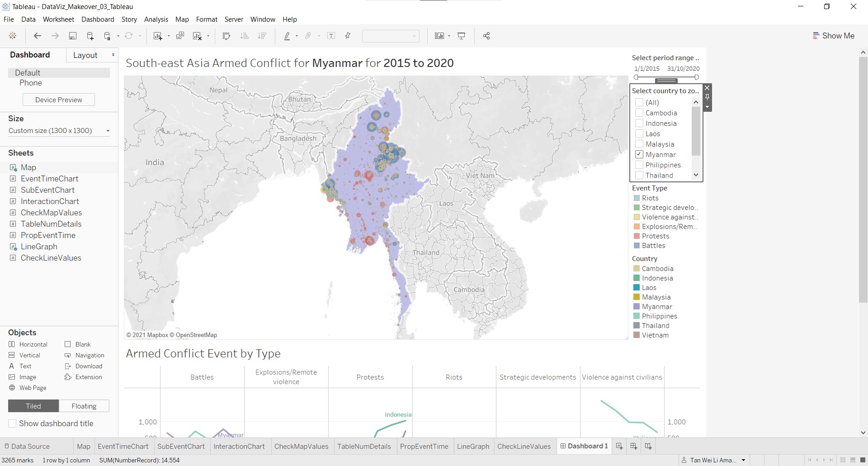
Task: Select the Floating layout button
Action: [84, 406]
